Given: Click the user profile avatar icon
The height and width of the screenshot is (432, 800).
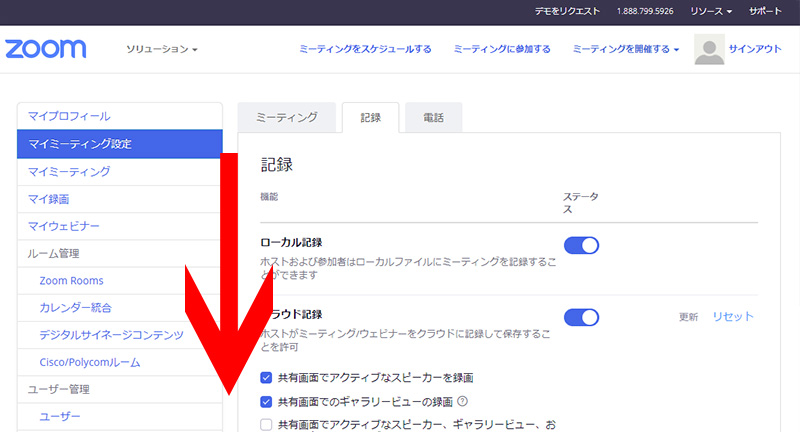Looking at the screenshot, I should [x=709, y=49].
